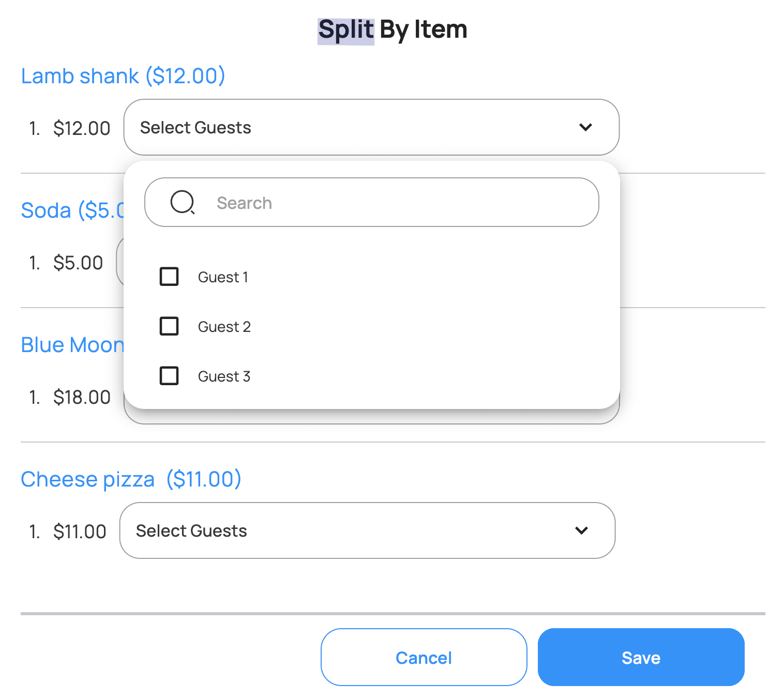Click the Split By Item title

tap(391, 29)
